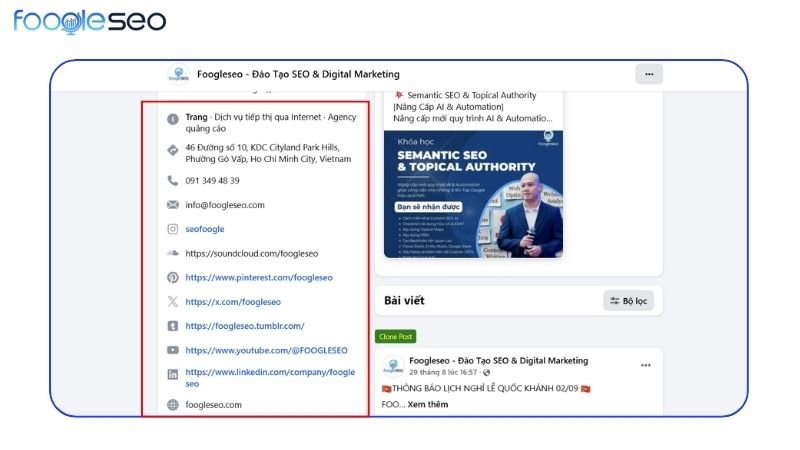Viewport: 800px width, 450px height.
Task: Click the X icon beside x.com/foogleseo
Action: tap(173, 302)
